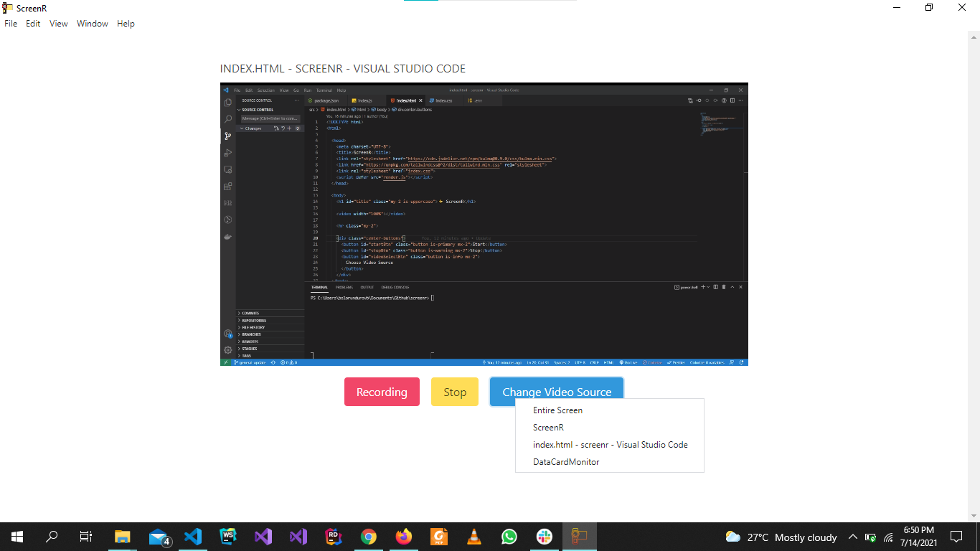
Task: Choose Entire Screen from the source list
Action: [610, 410]
